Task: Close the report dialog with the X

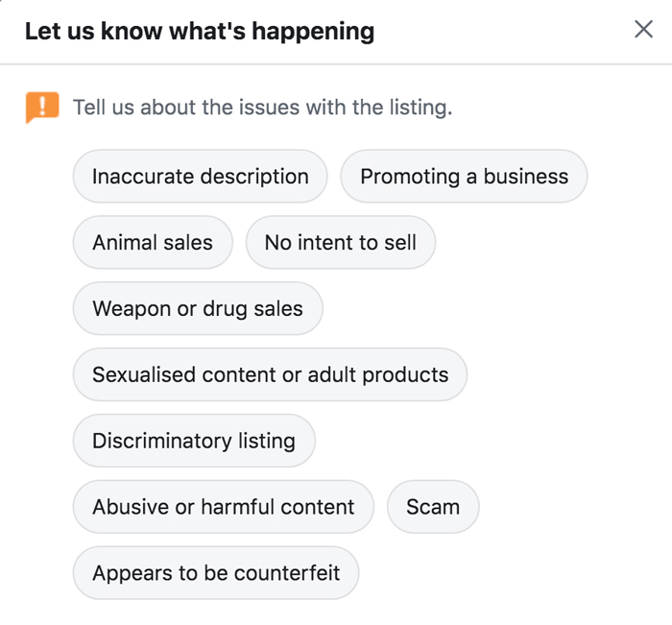Action: click(x=643, y=29)
